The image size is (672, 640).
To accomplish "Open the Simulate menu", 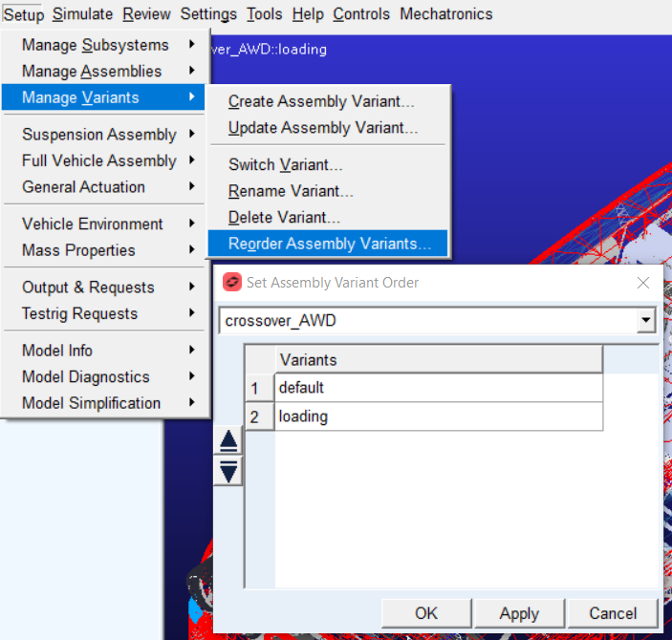I will click(x=82, y=14).
